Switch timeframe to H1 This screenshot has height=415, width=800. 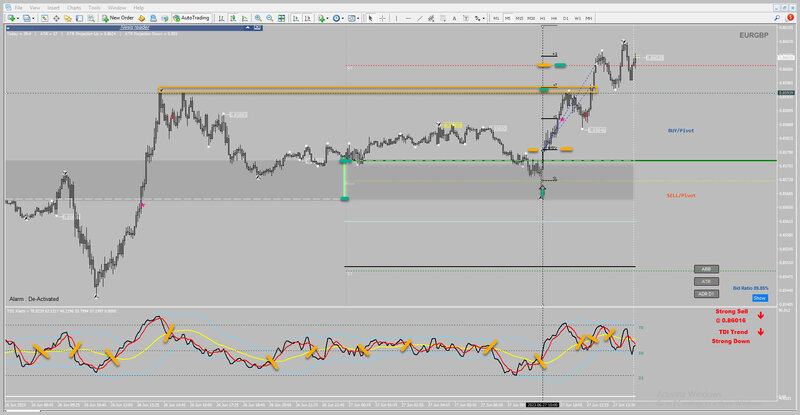542,18
